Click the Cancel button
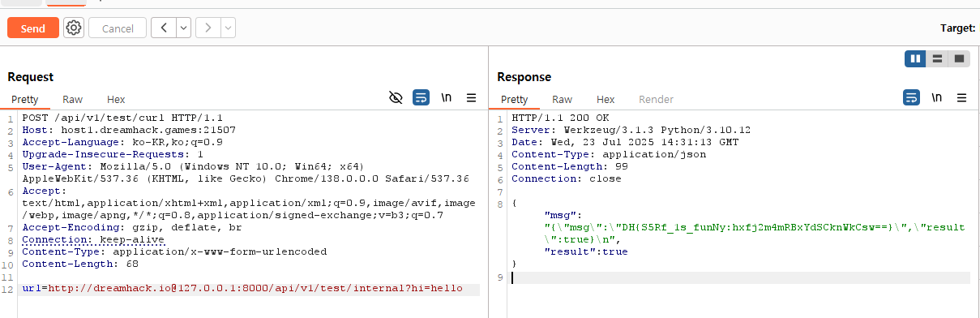Image resolution: width=980 pixels, height=318 pixels. click(x=118, y=28)
